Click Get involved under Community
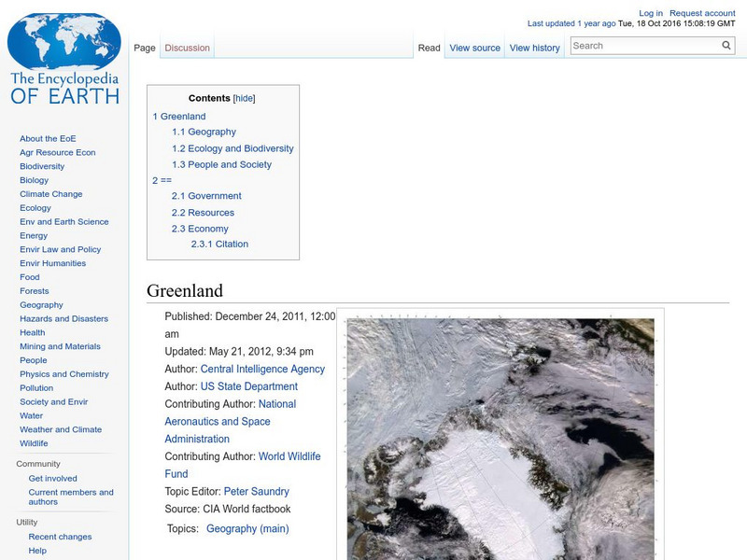 [x=52, y=478]
